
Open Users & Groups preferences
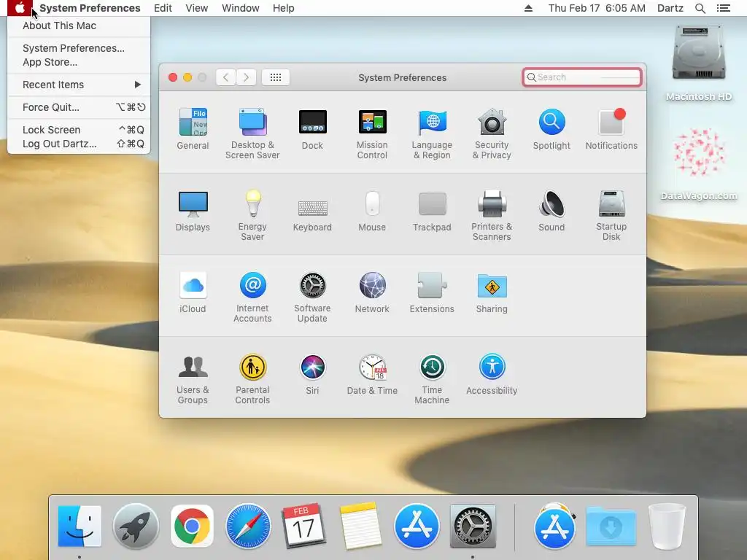point(193,379)
